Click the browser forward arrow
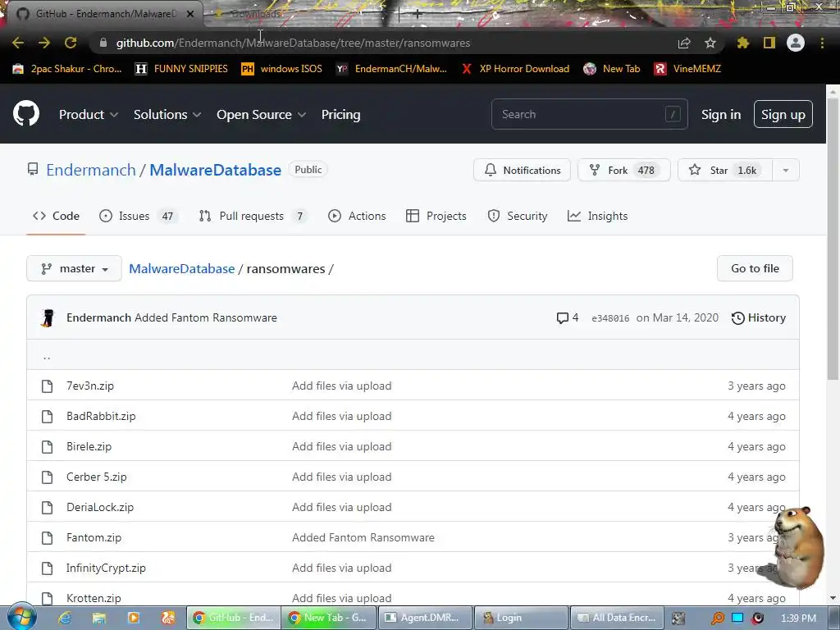Screen dimensions: 840x630 point(44,43)
